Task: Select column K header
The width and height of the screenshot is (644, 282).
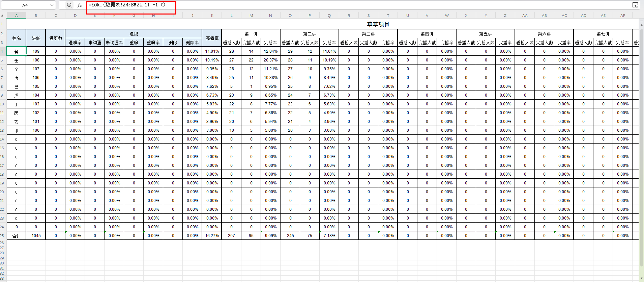Action: [x=212, y=16]
